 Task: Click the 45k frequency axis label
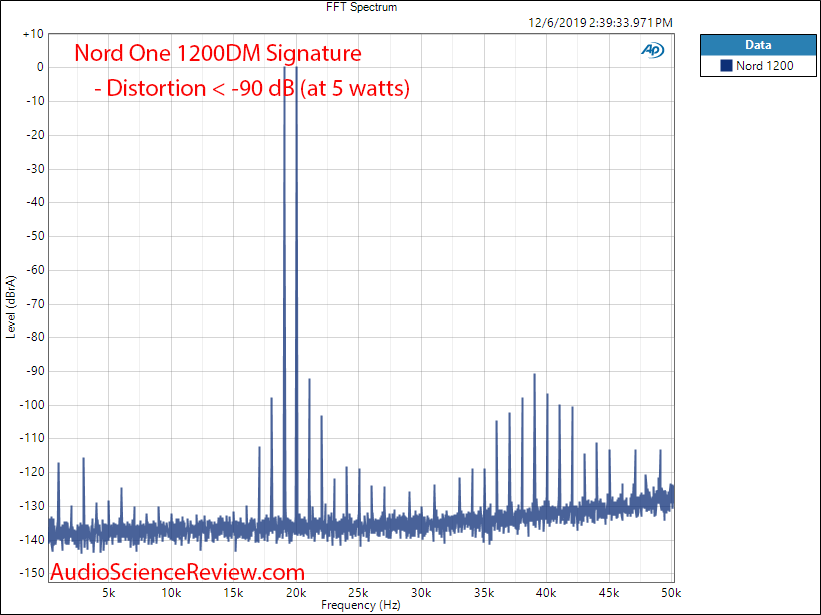[609, 593]
